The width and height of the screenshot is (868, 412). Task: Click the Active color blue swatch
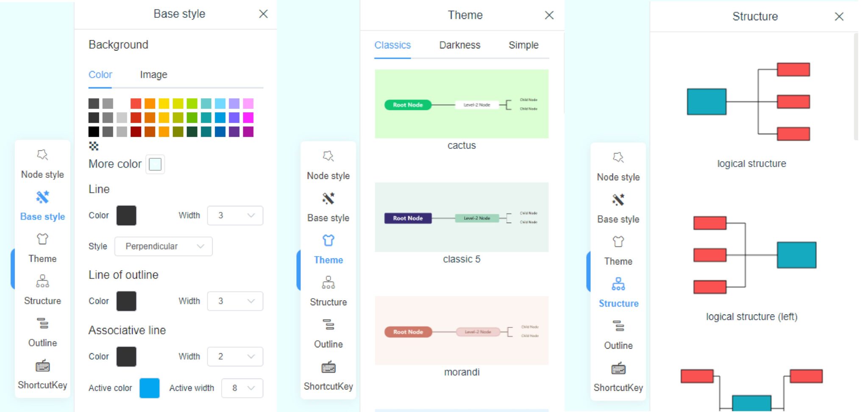coord(149,388)
